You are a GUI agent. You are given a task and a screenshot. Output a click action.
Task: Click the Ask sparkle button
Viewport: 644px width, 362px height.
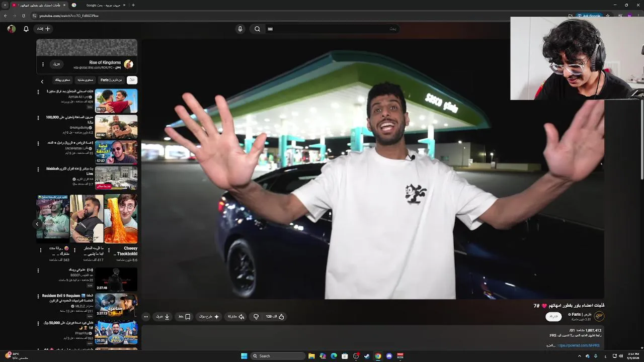(209, 317)
